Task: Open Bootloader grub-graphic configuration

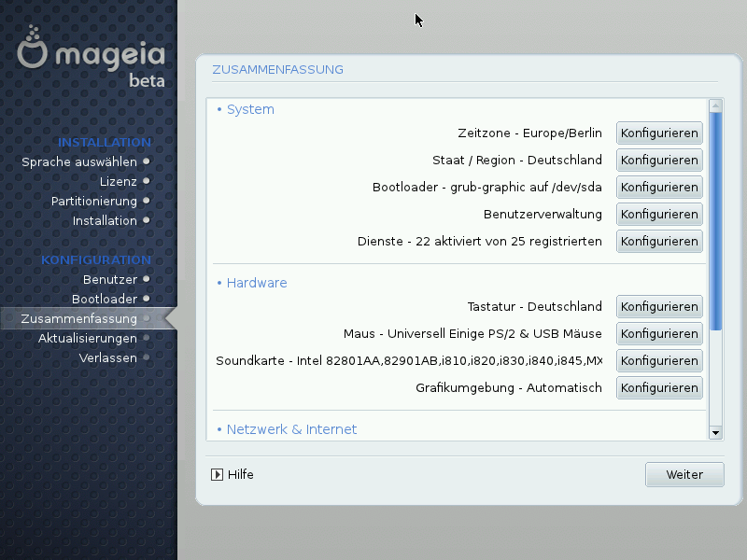Action: (x=659, y=188)
